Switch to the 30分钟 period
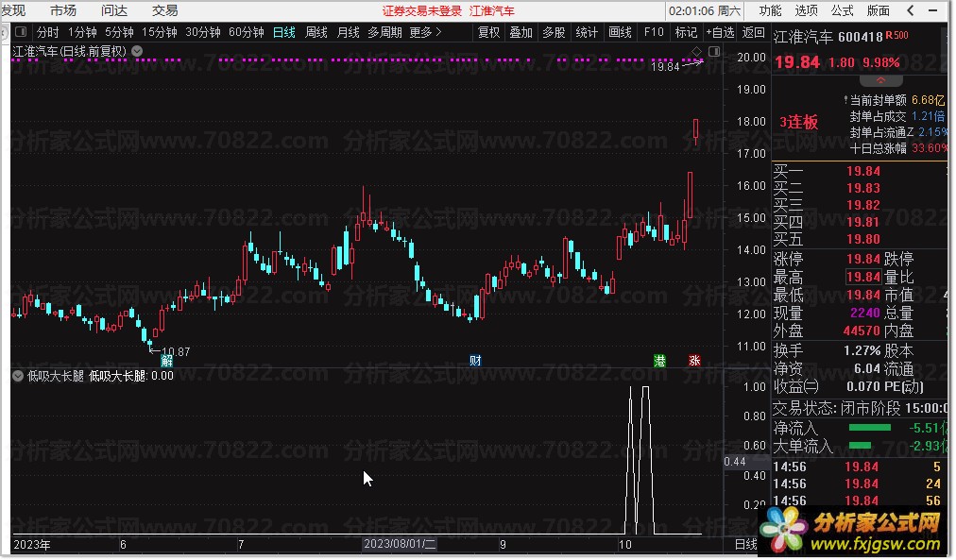The width and height of the screenshot is (956, 560). pos(203,32)
